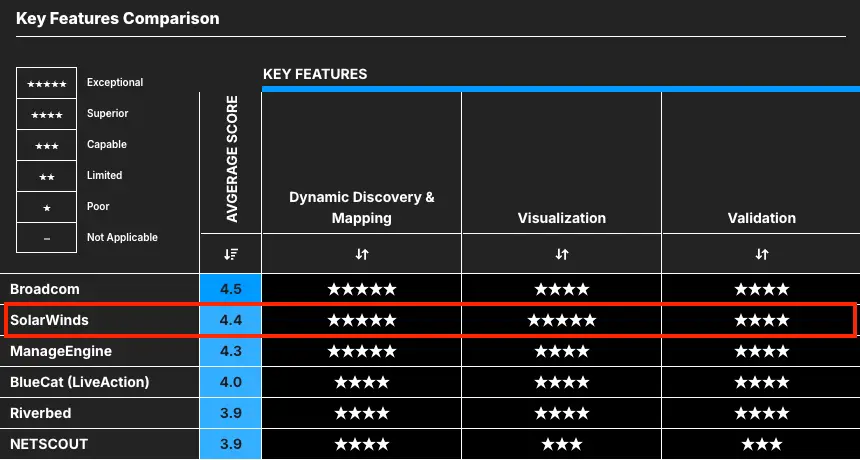Click the SolarWinds vendor name
The width and height of the screenshot is (860, 460).
pyautogui.click(x=49, y=320)
